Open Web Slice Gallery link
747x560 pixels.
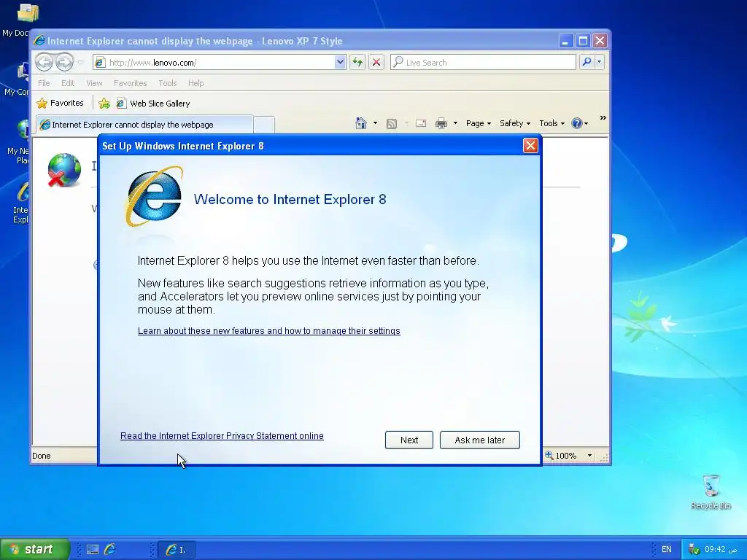click(153, 104)
